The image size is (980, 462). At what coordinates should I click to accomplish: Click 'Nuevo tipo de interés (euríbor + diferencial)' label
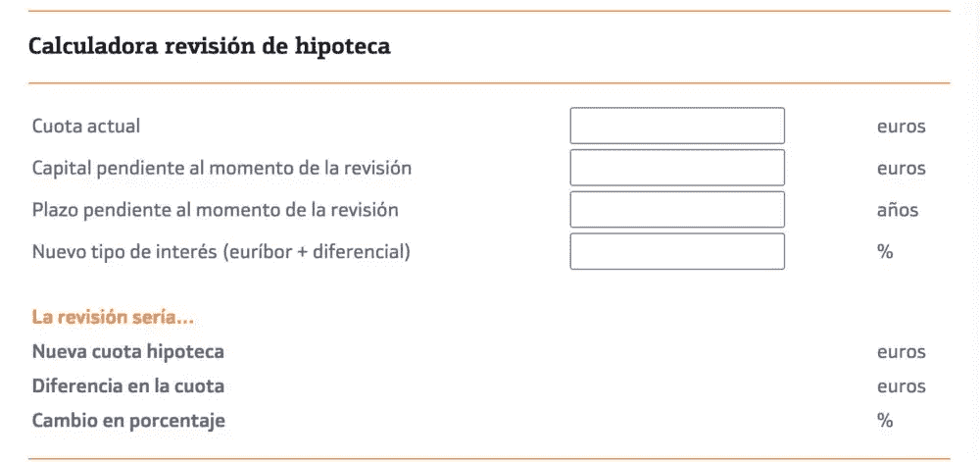tap(221, 252)
